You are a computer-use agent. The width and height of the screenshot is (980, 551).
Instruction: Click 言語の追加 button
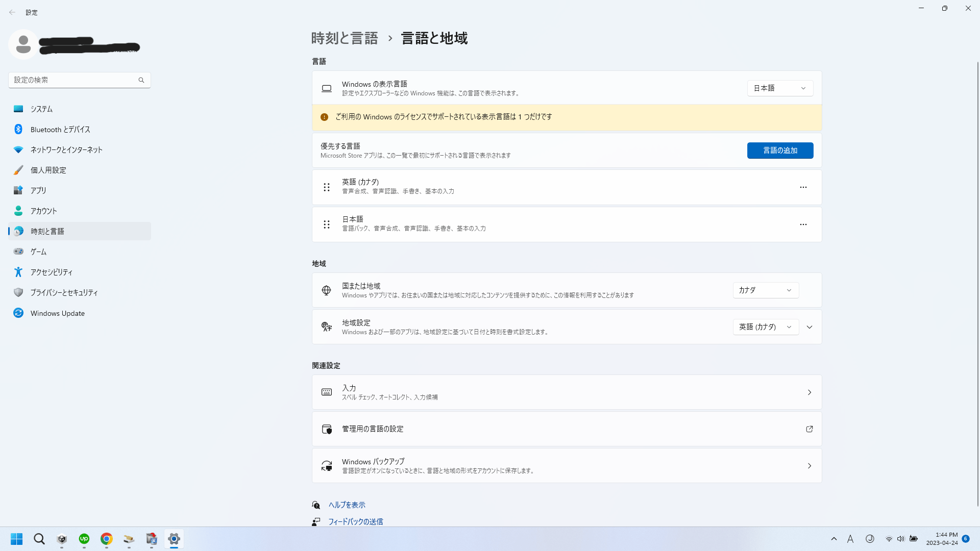(x=780, y=150)
